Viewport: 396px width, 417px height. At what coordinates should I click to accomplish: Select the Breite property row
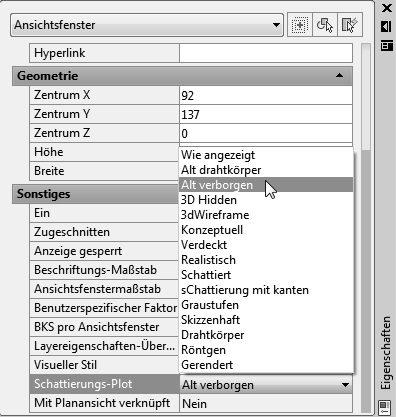pos(104,171)
